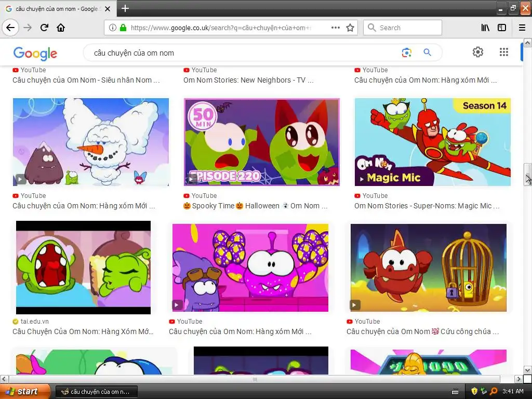The width and height of the screenshot is (532, 399).
Task: Open the snowman Om Nom thumbnail
Action: (x=90, y=142)
